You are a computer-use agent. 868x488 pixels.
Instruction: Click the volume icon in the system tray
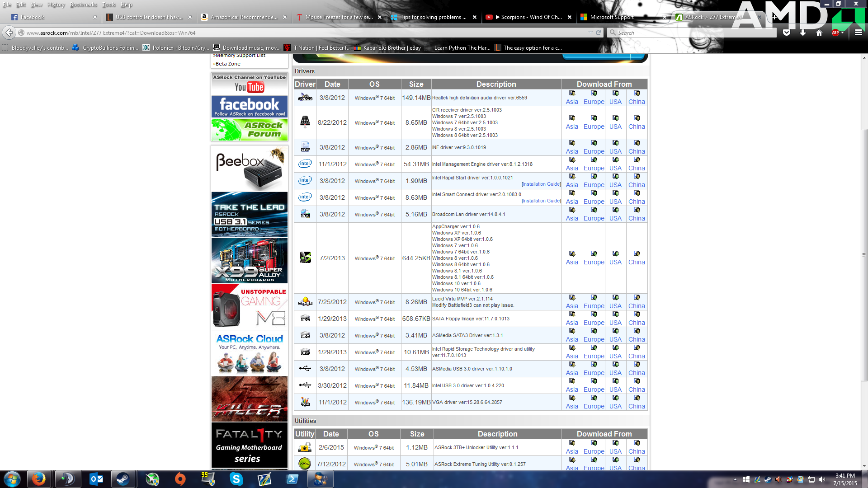pos(822,479)
